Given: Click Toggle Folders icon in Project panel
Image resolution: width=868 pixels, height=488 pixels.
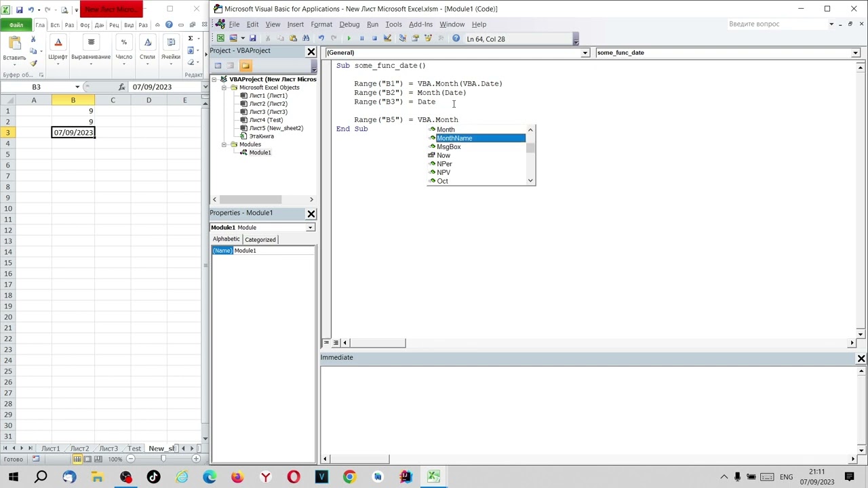Looking at the screenshot, I should coord(245,66).
